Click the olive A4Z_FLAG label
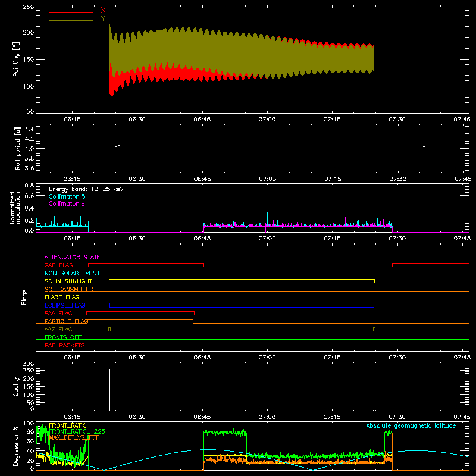The width and height of the screenshot is (476, 476). tap(58, 329)
